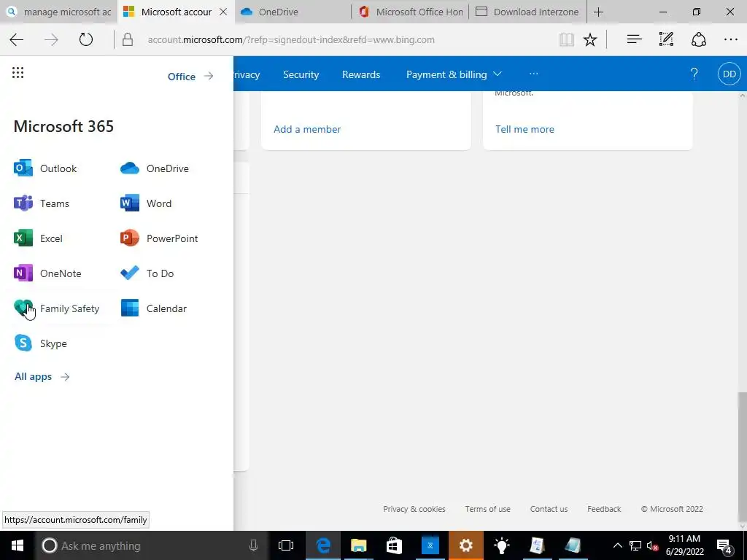Open OneNote app
Image resolution: width=747 pixels, height=560 pixels.
pos(47,273)
